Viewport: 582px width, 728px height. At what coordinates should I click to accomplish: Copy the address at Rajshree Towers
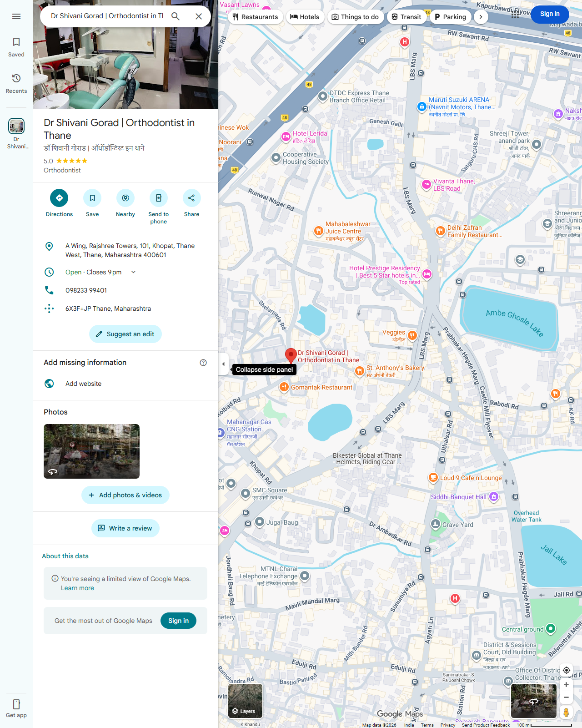pyautogui.click(x=125, y=250)
